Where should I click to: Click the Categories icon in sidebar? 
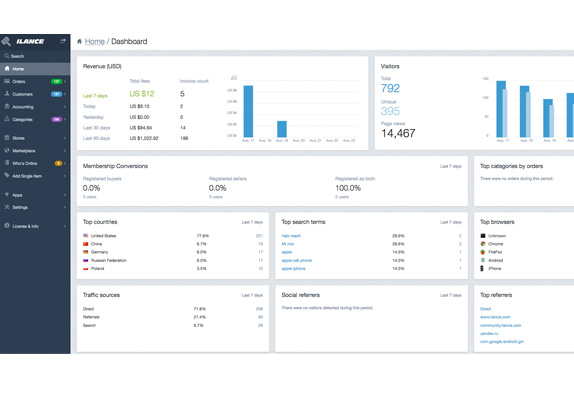[7, 119]
